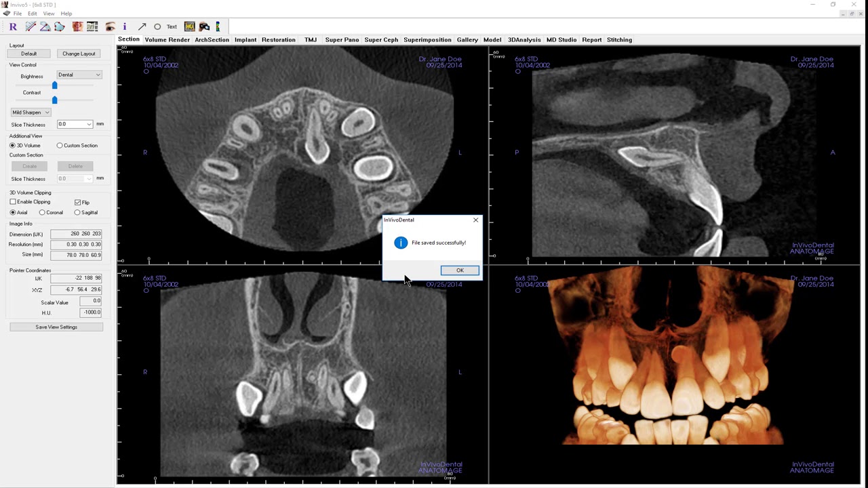
Task: Select the area measurement polygon tool
Action: coord(60,26)
